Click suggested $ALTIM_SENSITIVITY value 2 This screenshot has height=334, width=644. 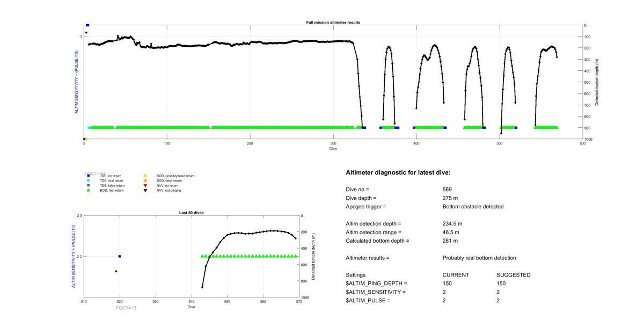498,292
